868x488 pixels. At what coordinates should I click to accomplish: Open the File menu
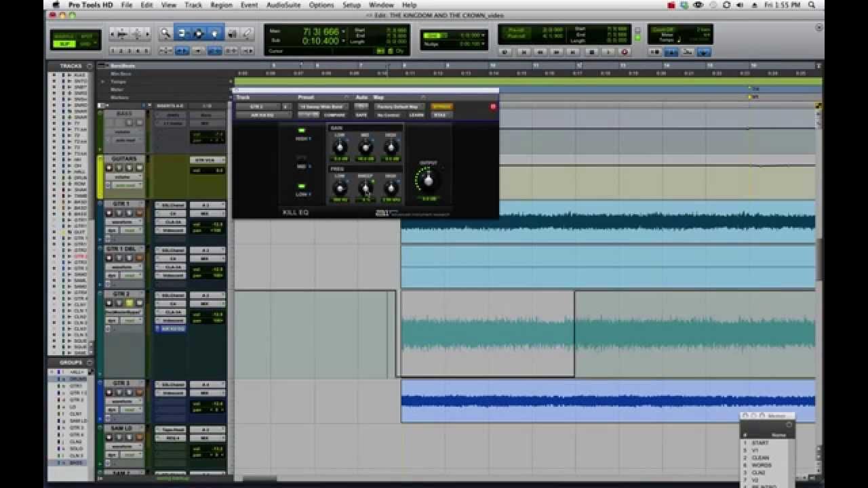[x=127, y=5]
